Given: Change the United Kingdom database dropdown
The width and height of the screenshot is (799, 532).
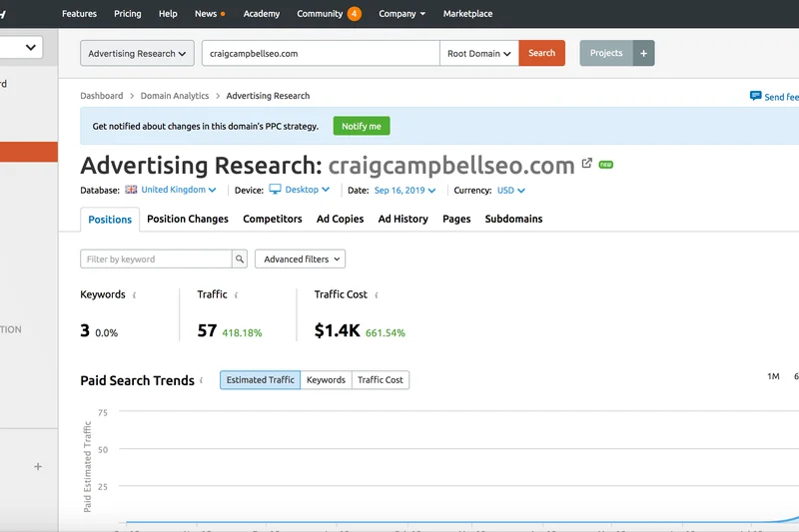Looking at the screenshot, I should 179,190.
